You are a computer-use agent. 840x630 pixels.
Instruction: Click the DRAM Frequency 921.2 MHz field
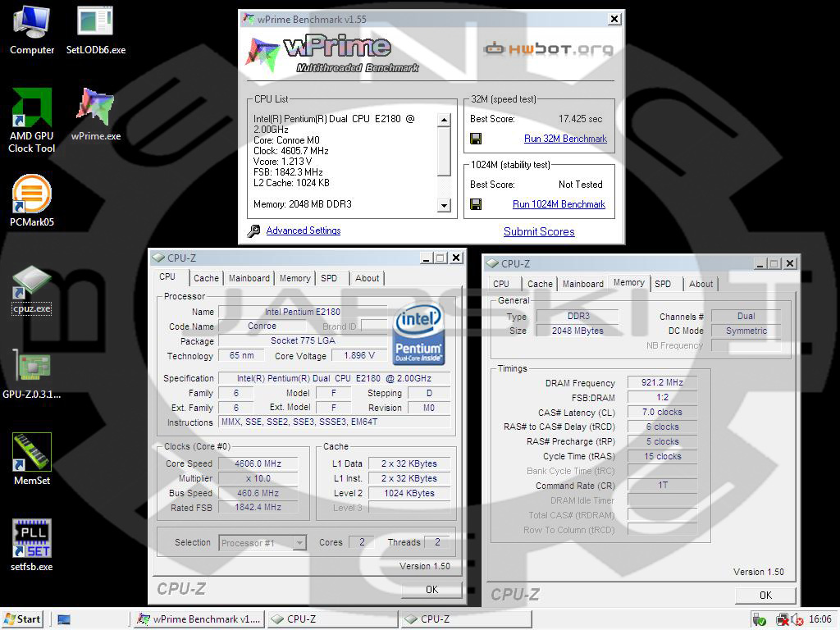[x=662, y=382]
